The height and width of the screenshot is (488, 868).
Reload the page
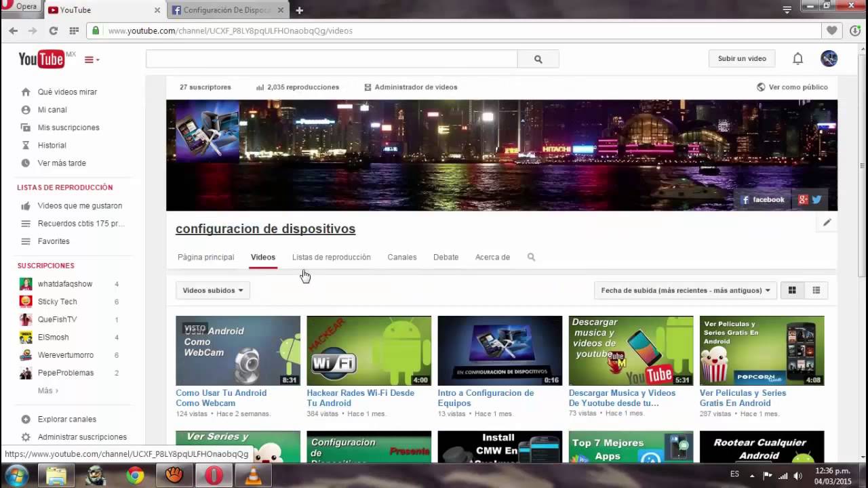coord(53,30)
